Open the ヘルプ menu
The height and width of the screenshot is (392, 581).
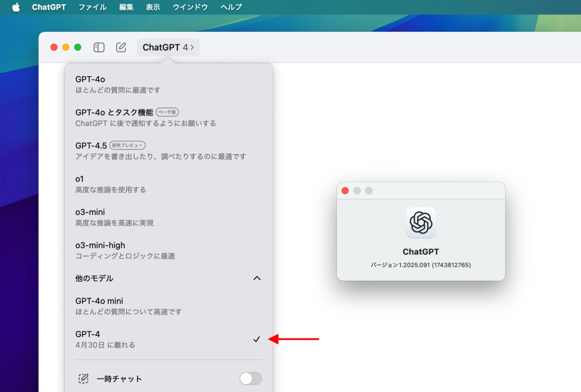(x=231, y=7)
